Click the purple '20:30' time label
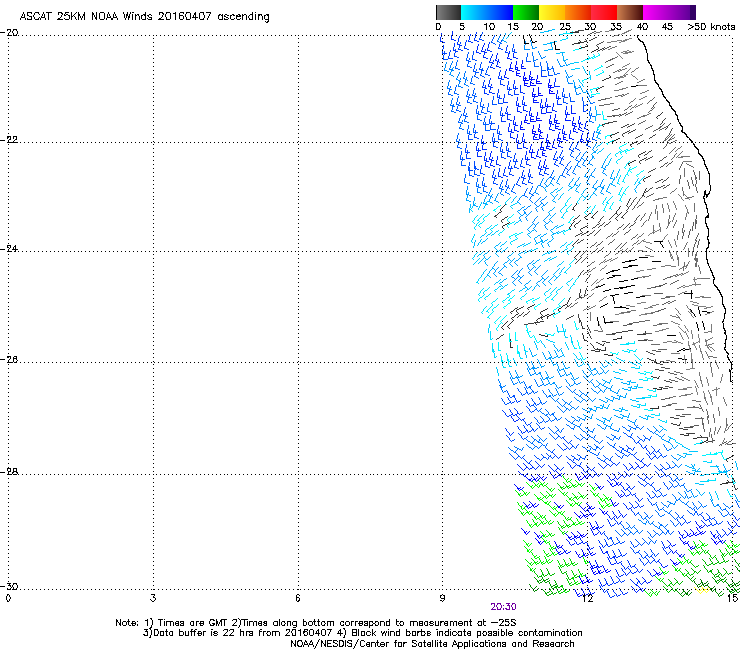Image resolution: width=740 pixels, height=650 pixels. click(503, 607)
